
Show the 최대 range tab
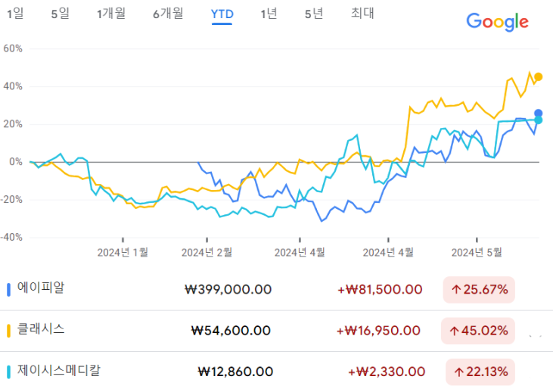pyautogui.click(x=362, y=14)
